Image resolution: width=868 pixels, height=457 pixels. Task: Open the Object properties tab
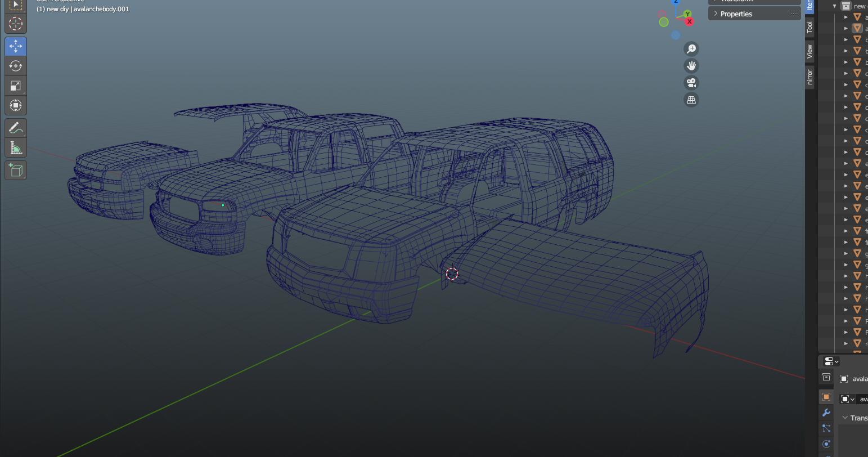(x=826, y=397)
